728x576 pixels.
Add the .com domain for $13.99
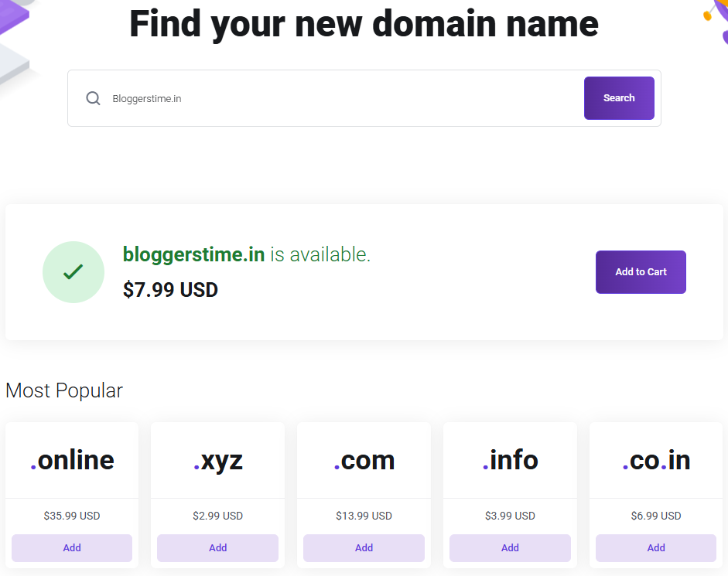tap(364, 547)
